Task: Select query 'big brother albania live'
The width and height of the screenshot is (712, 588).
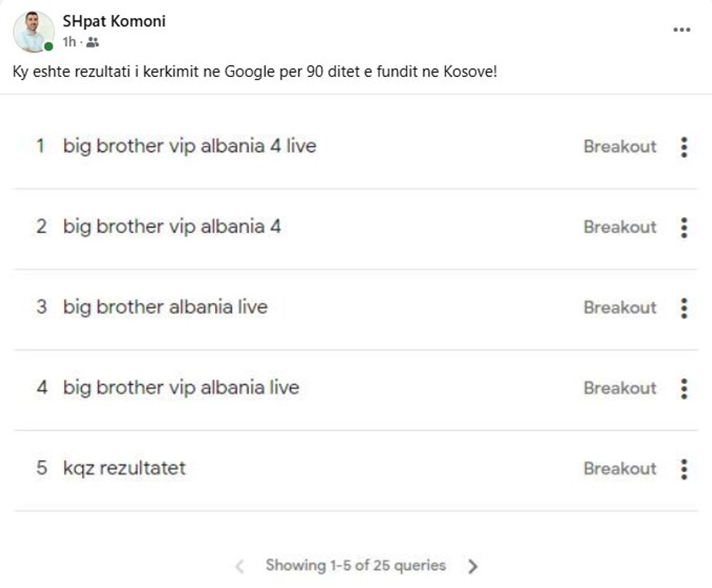Action: 165,308
